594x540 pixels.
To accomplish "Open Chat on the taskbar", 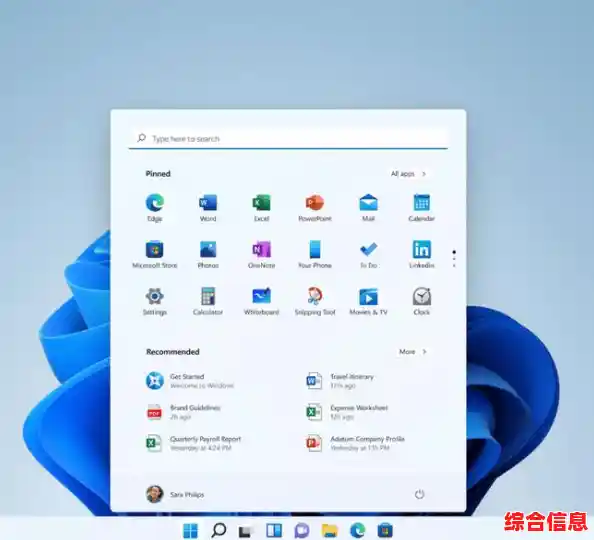I will click(302, 531).
